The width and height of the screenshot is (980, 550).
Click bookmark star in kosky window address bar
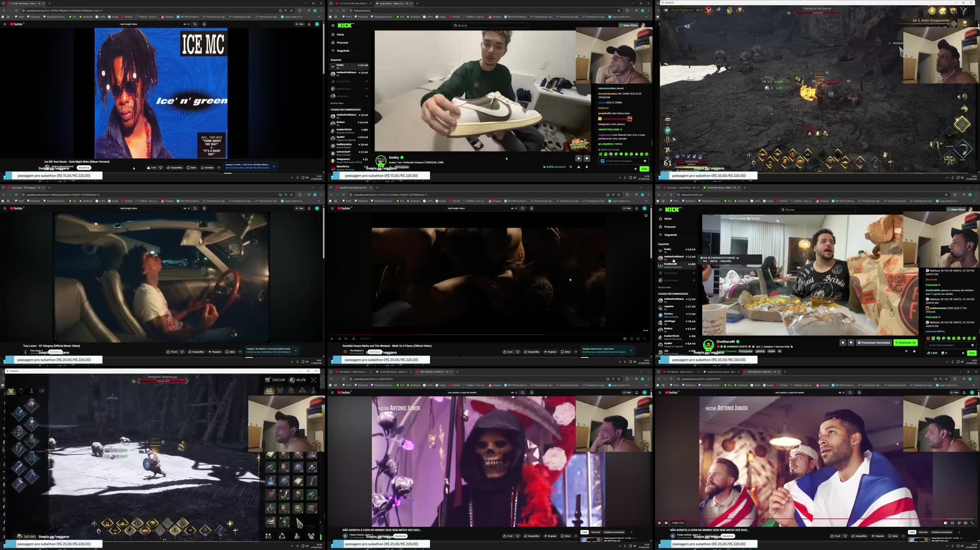click(x=619, y=10)
